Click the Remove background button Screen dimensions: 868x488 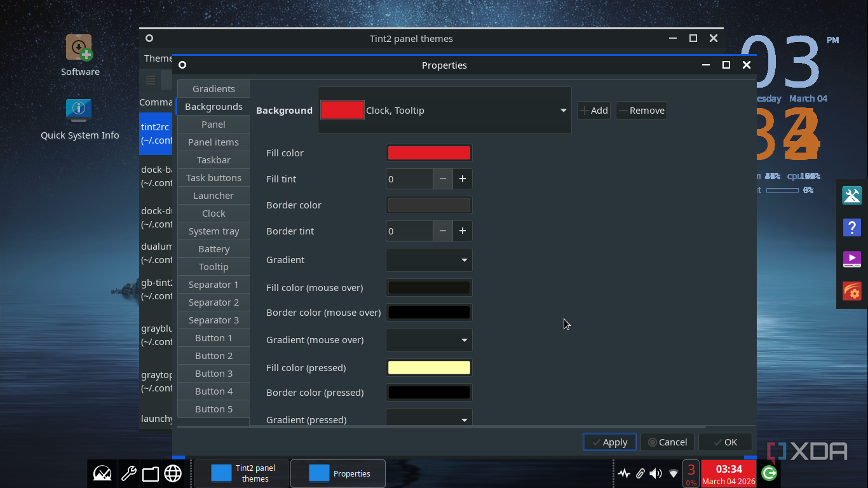pyautogui.click(x=641, y=111)
